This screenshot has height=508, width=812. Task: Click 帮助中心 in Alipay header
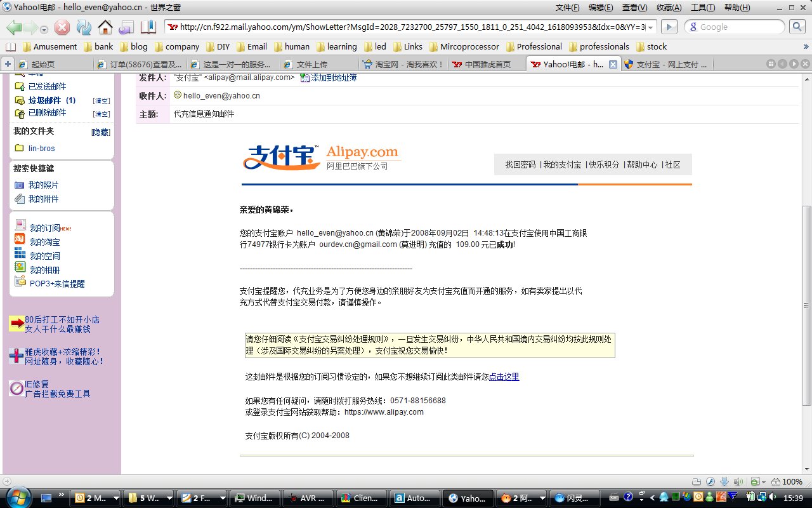pyautogui.click(x=642, y=164)
